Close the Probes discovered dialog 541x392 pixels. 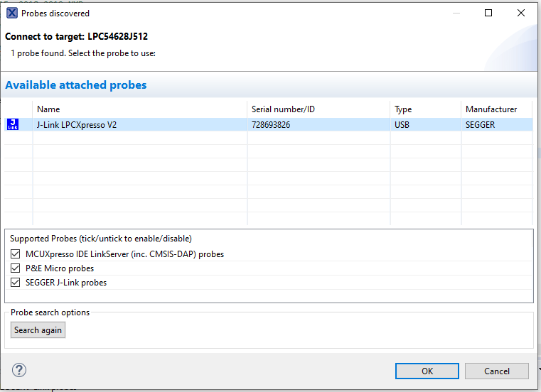pyautogui.click(x=521, y=13)
